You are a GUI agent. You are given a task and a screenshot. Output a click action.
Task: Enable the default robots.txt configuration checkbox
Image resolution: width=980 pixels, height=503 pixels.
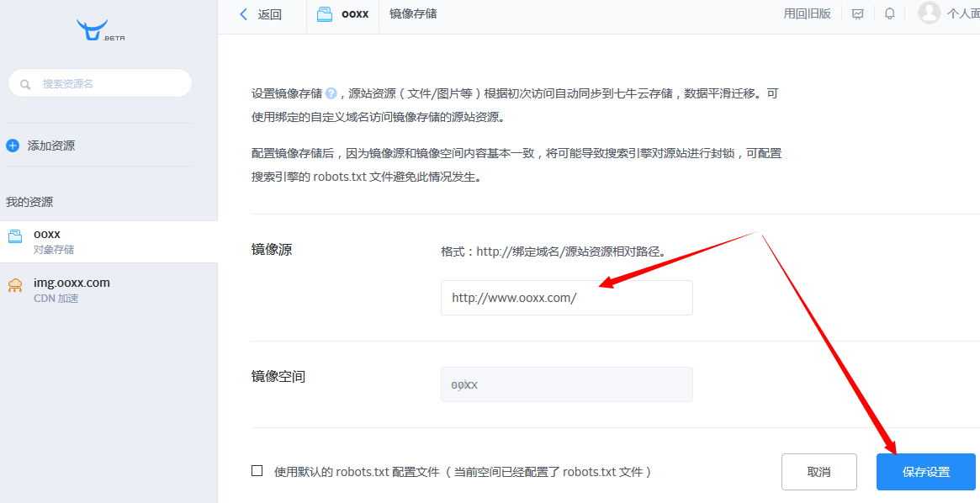(x=257, y=471)
